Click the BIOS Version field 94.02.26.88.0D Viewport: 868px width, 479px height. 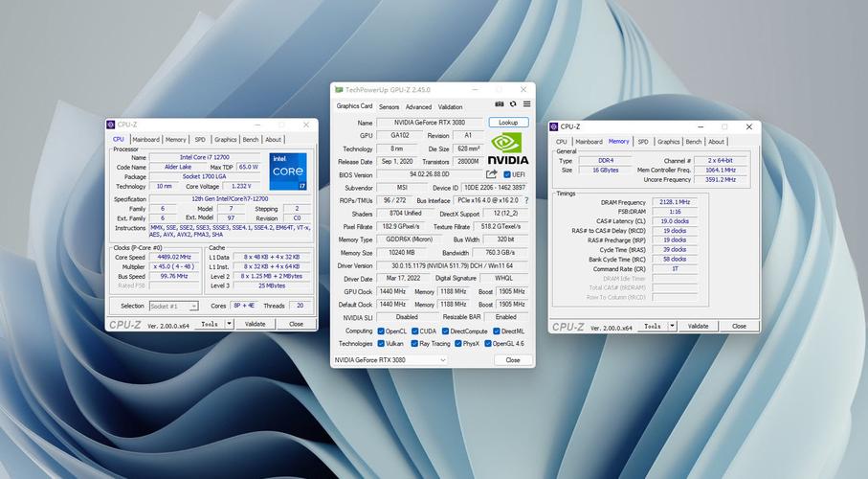[430, 174]
